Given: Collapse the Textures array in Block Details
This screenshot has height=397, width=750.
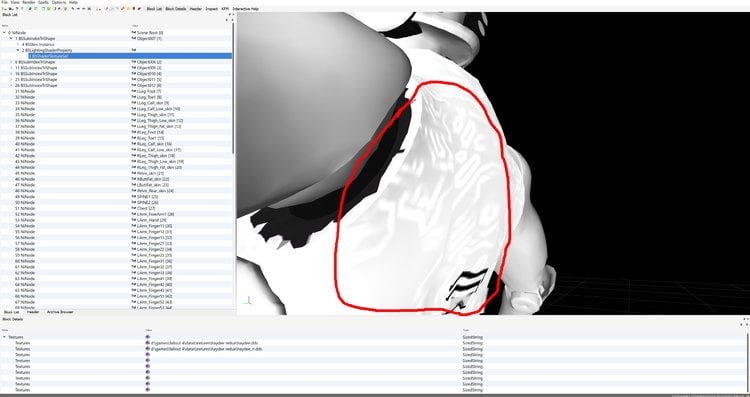Looking at the screenshot, I should [x=5, y=337].
